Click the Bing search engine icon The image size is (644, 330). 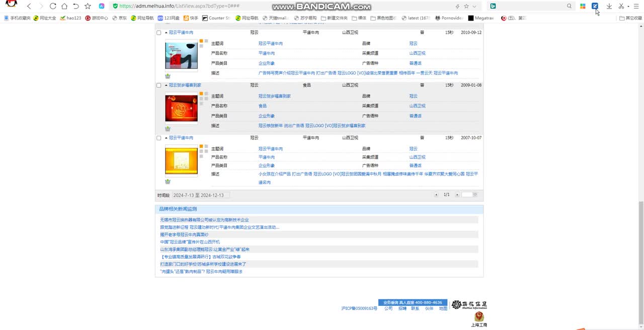(x=493, y=6)
